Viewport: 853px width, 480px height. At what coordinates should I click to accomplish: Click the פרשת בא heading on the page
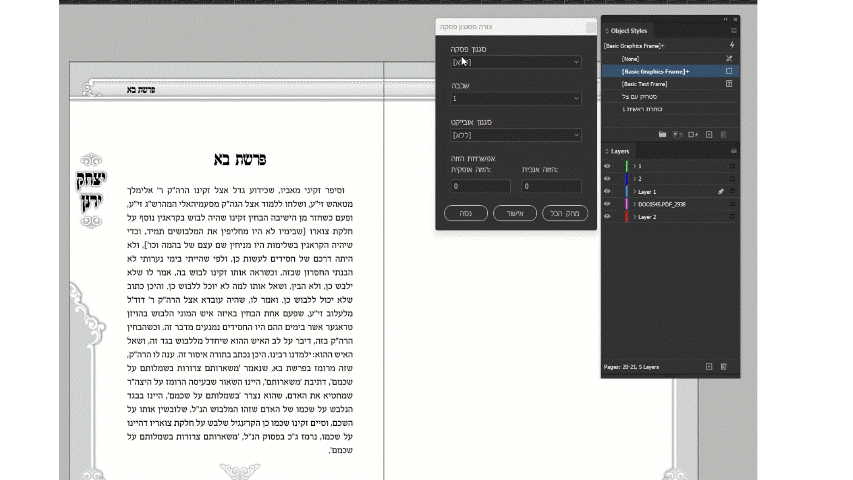pyautogui.click(x=240, y=159)
